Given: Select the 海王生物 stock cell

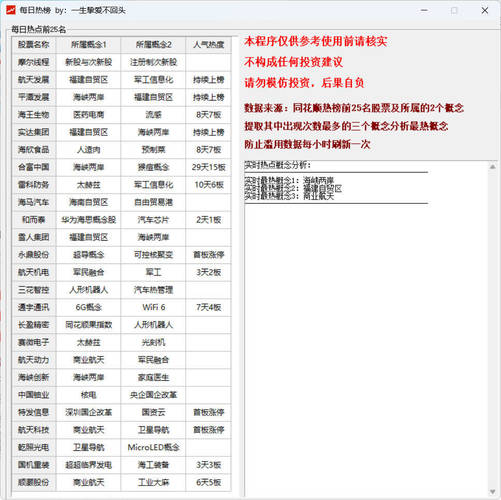Looking at the screenshot, I should [x=34, y=115].
